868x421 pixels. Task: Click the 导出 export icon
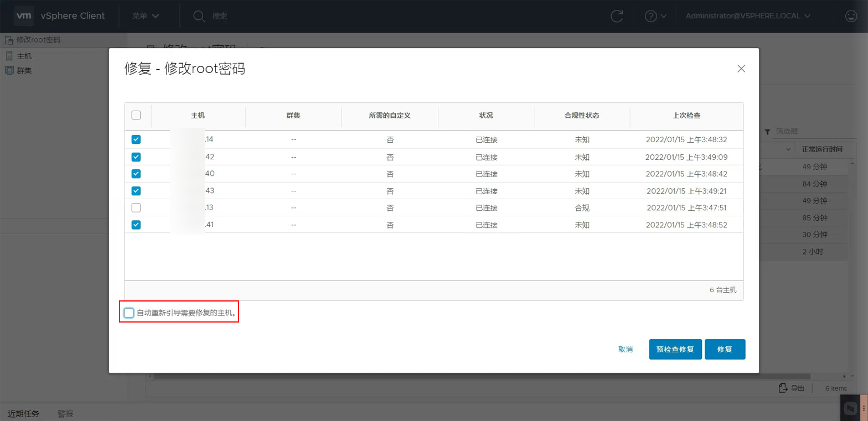click(x=783, y=388)
